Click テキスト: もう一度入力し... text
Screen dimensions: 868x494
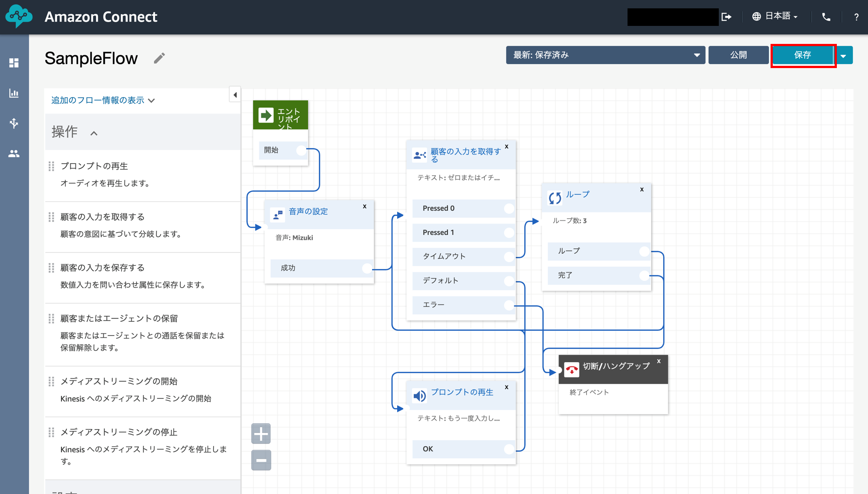pyautogui.click(x=458, y=418)
